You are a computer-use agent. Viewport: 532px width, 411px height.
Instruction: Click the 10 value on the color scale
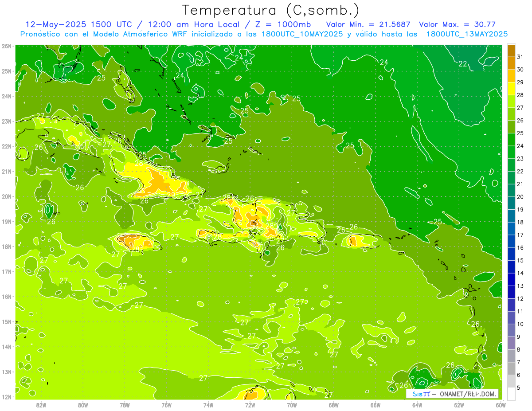(520, 324)
